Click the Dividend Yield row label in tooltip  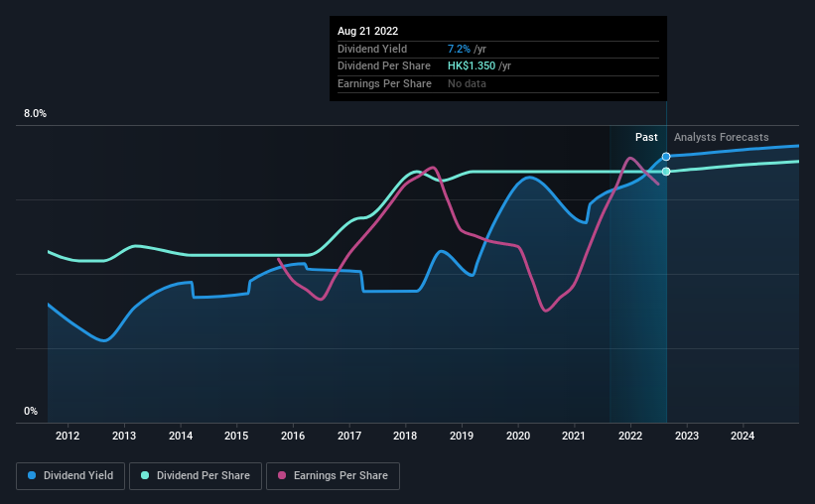[372, 49]
